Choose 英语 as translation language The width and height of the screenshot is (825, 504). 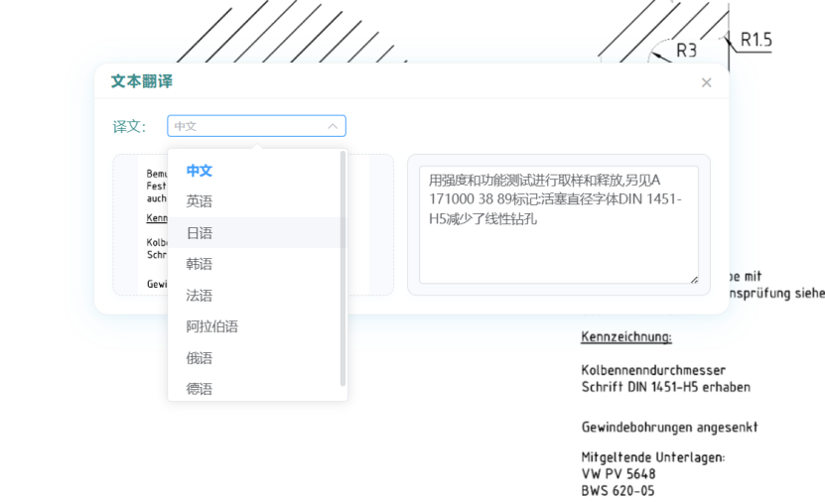[257, 201]
